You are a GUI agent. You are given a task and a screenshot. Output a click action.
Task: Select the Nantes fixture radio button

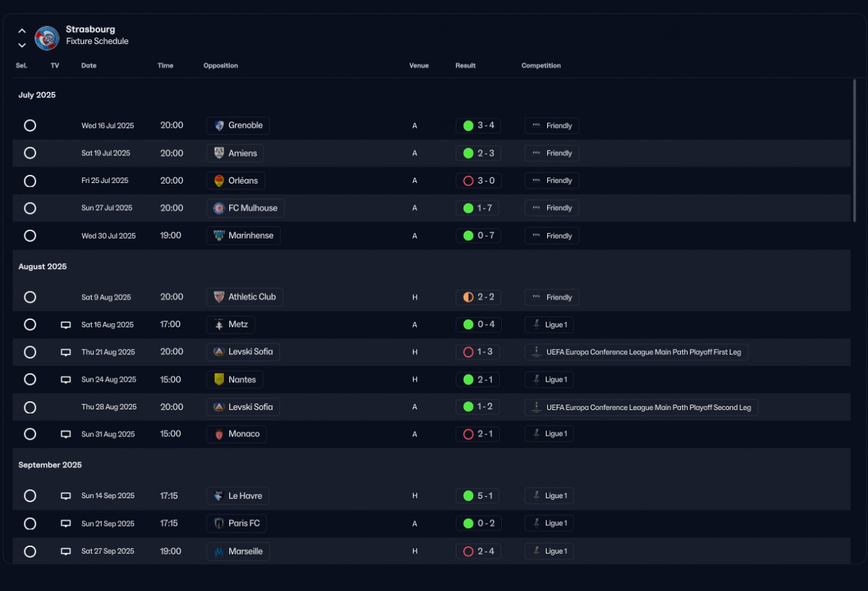point(30,380)
